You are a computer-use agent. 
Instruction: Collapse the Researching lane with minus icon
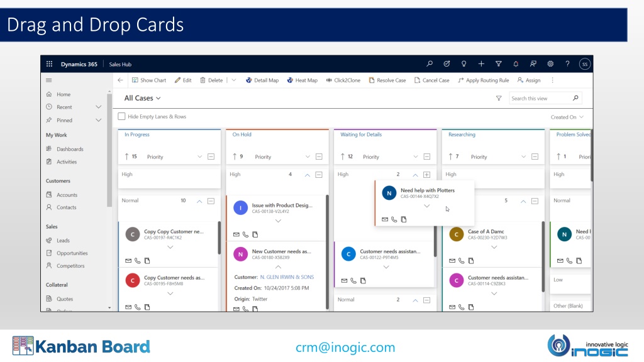click(535, 156)
